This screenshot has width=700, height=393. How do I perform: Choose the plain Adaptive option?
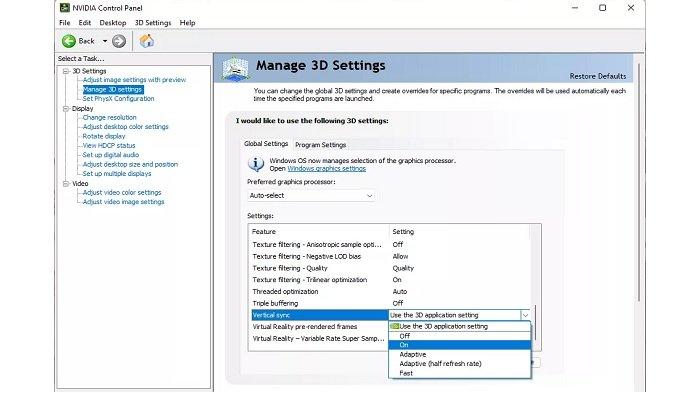click(459, 355)
